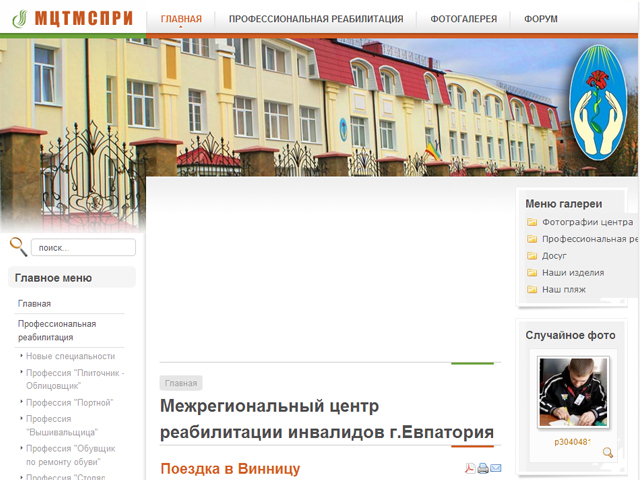Click the МЦТМСПРИ site logo
This screenshot has width=640, height=480.
[73, 18]
